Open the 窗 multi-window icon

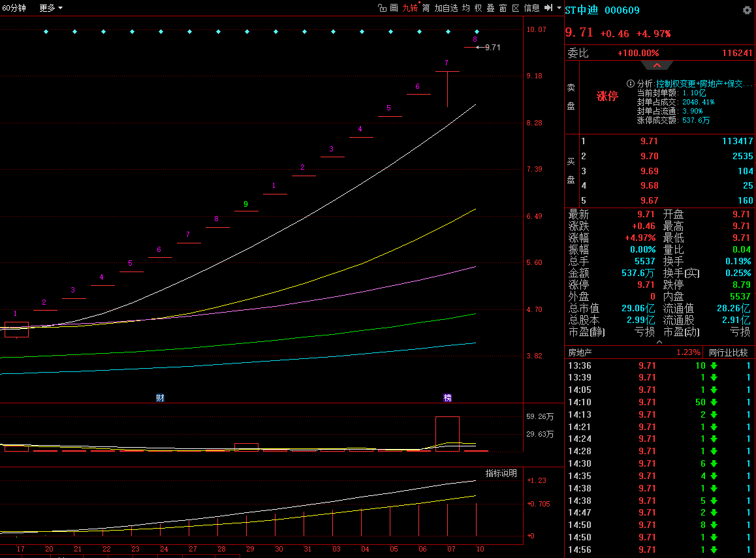[x=503, y=8]
